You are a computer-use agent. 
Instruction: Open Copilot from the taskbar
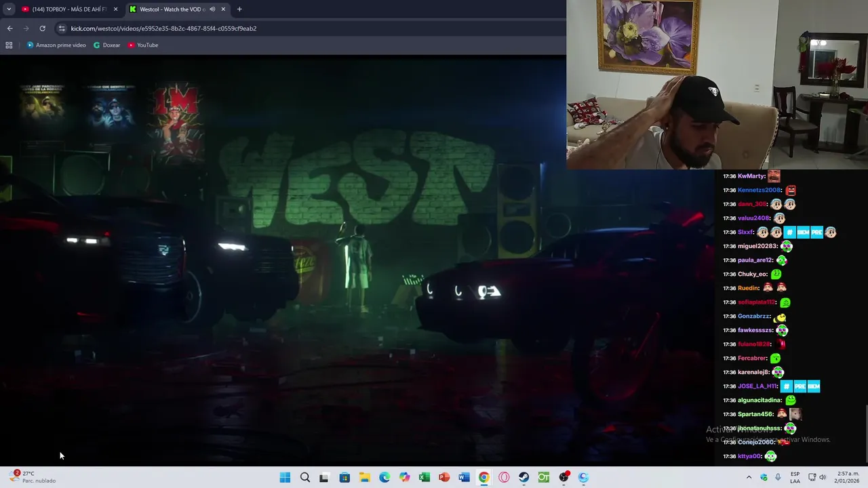pos(404,477)
